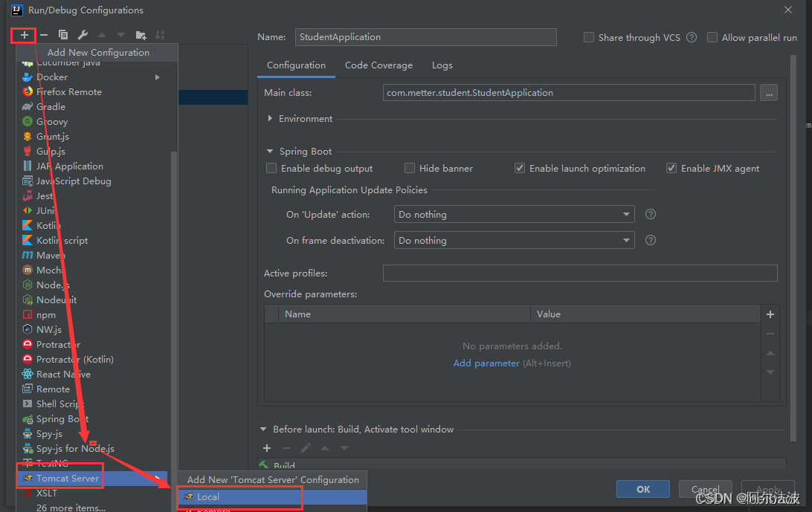Click the Main class input field
The image size is (812, 512).
point(569,93)
